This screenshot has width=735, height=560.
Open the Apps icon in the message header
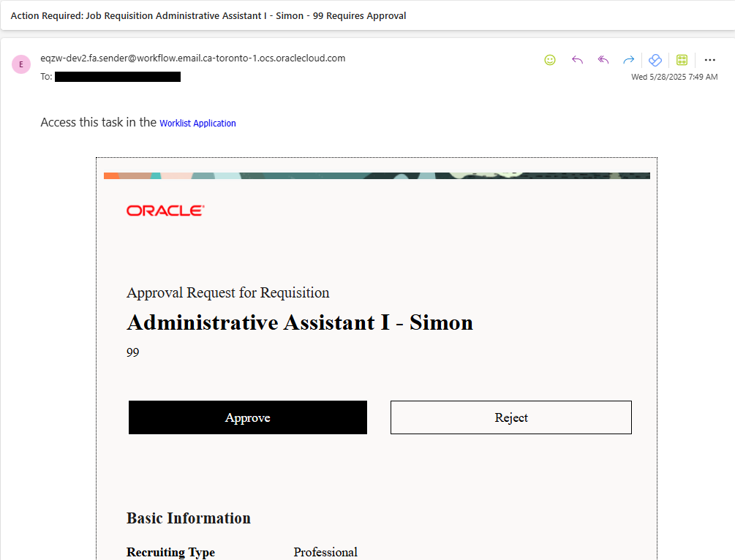click(682, 60)
